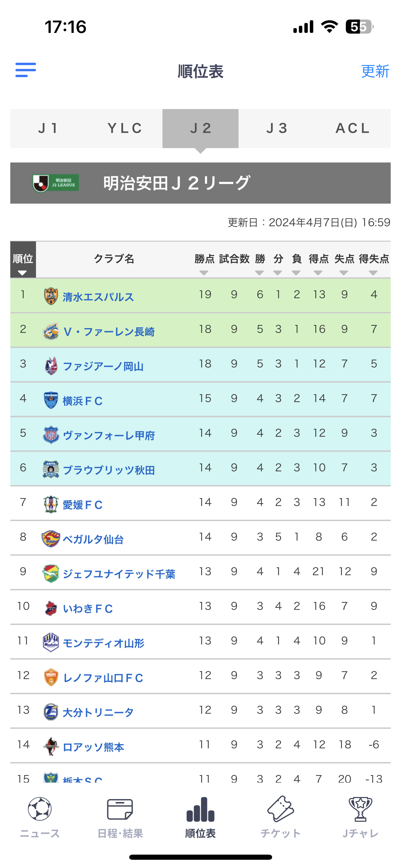Open the schedule and results calendar icon
The height and width of the screenshot is (868, 401).
tap(120, 809)
